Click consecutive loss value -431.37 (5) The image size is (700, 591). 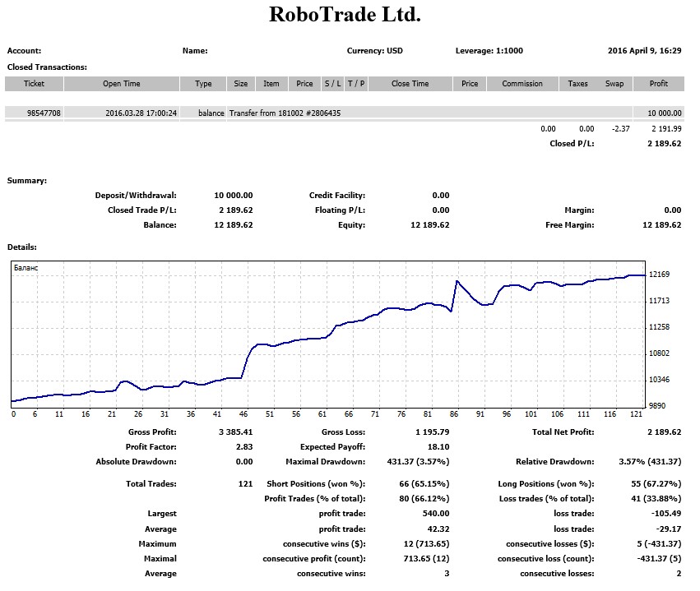point(660,559)
